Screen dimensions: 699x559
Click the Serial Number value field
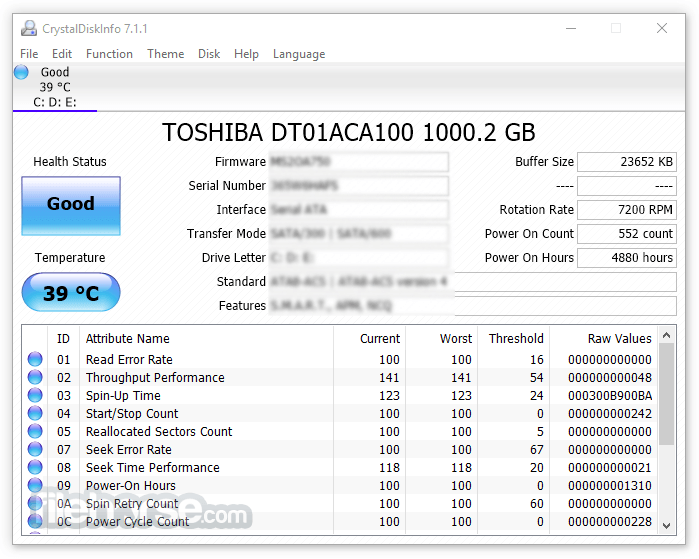tap(359, 186)
